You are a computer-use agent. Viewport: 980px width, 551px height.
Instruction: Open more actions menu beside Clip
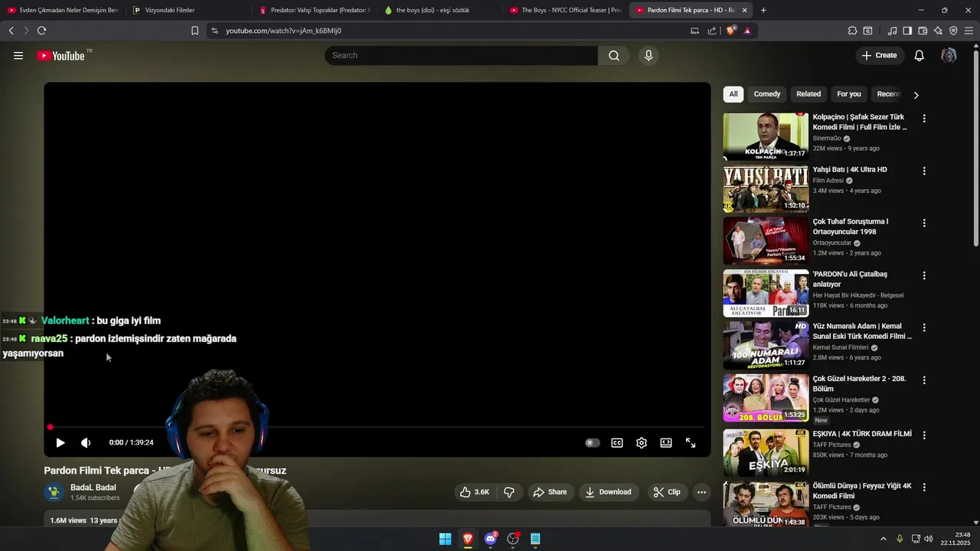(x=701, y=492)
